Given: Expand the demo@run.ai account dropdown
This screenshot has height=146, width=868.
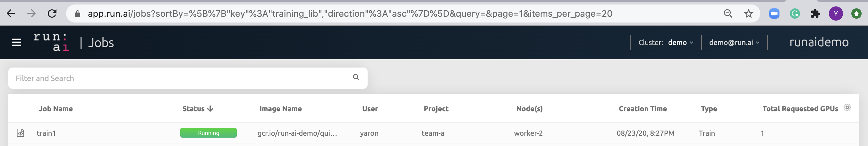Looking at the screenshot, I should pyautogui.click(x=734, y=42).
